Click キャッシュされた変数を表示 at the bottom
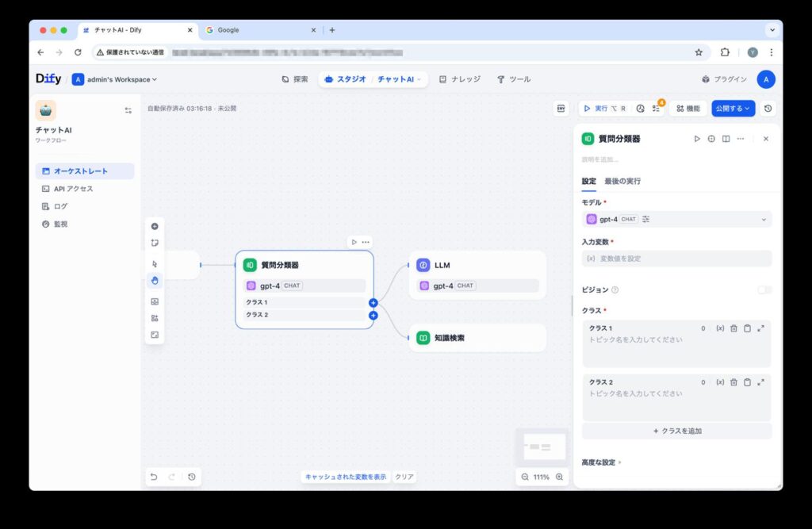The height and width of the screenshot is (529, 812). tap(344, 477)
